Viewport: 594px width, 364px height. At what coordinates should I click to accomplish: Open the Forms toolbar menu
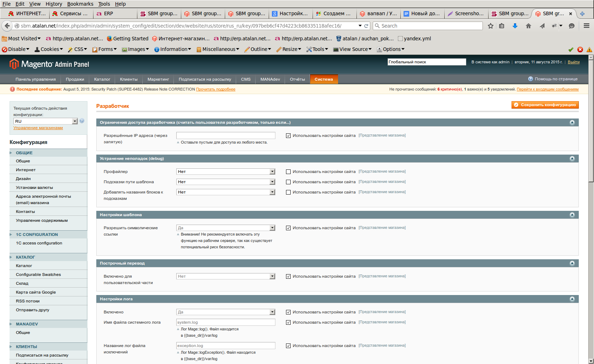click(x=104, y=49)
